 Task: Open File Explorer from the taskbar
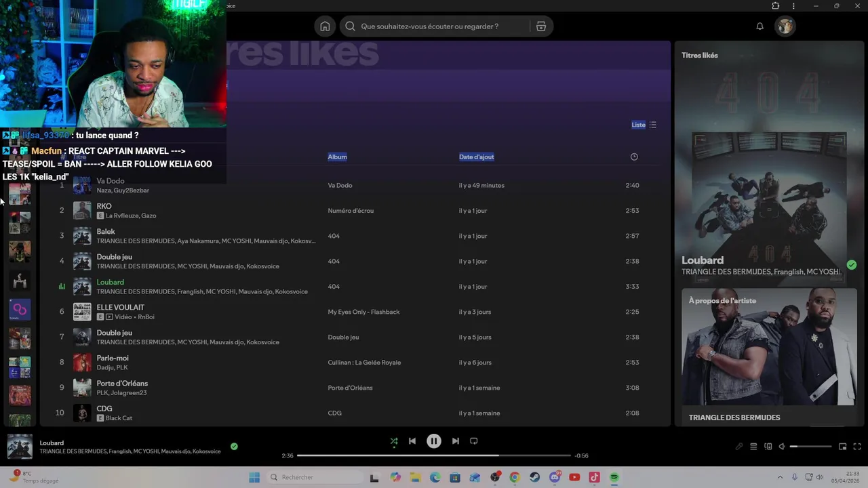(415, 477)
